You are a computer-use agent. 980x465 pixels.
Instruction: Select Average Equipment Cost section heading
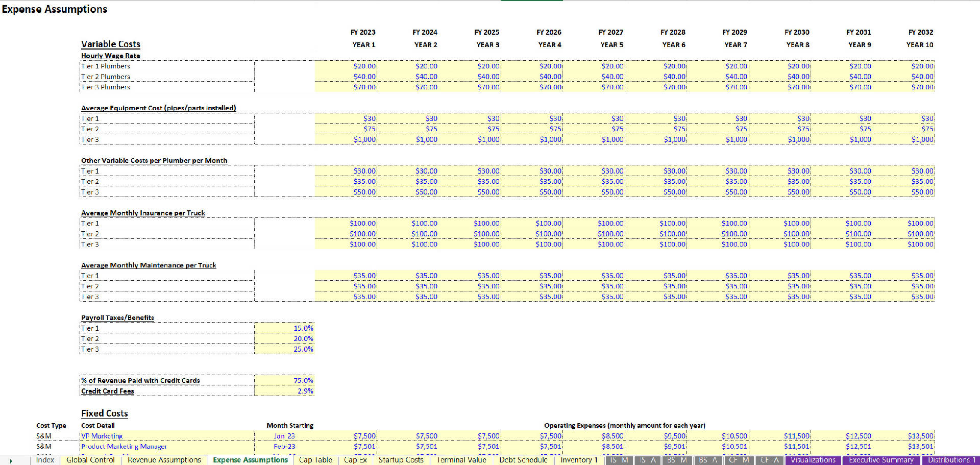[158, 108]
